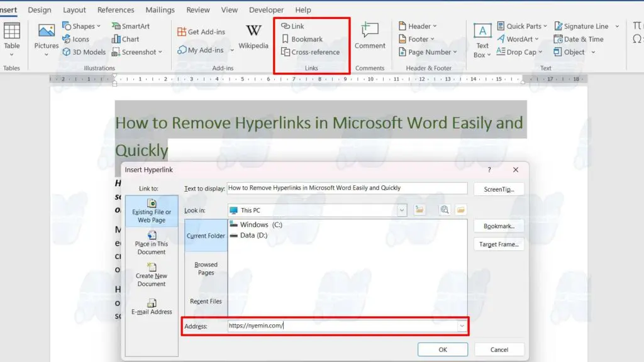Click the ScreenTip button
This screenshot has height=362, width=644.
(x=499, y=189)
